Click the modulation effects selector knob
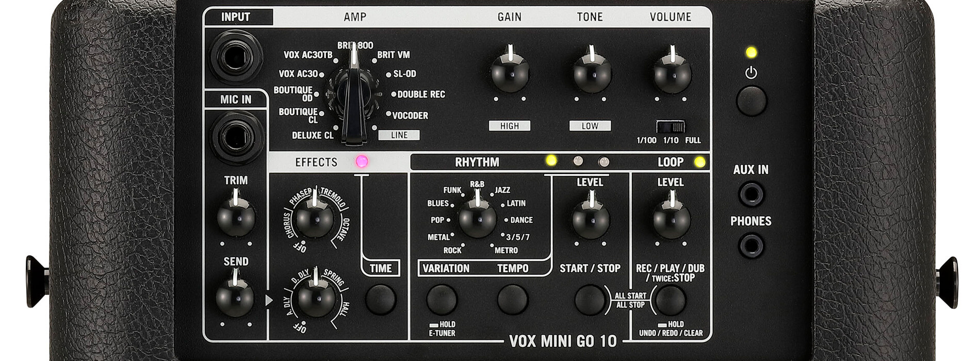 pyautogui.click(x=314, y=218)
